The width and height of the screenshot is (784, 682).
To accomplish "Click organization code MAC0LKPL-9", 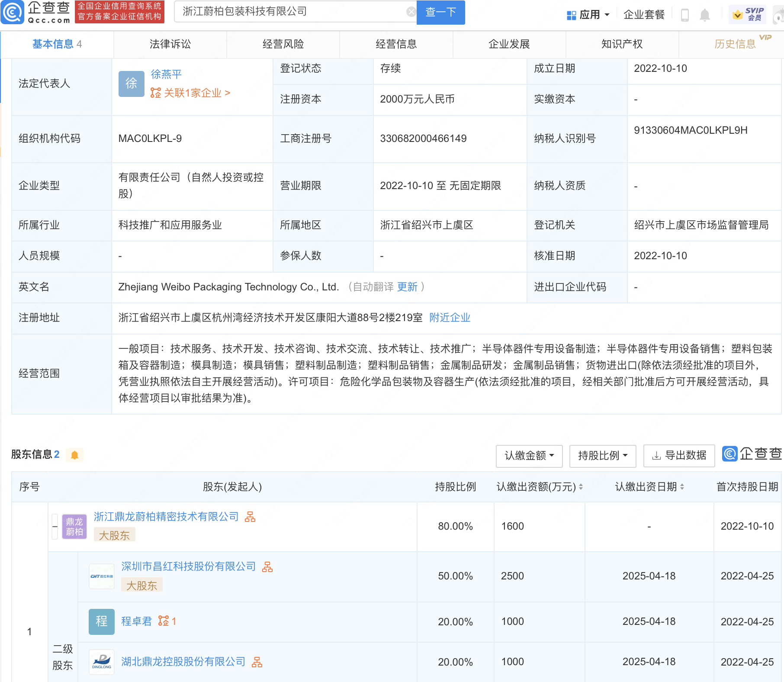I will coord(150,138).
